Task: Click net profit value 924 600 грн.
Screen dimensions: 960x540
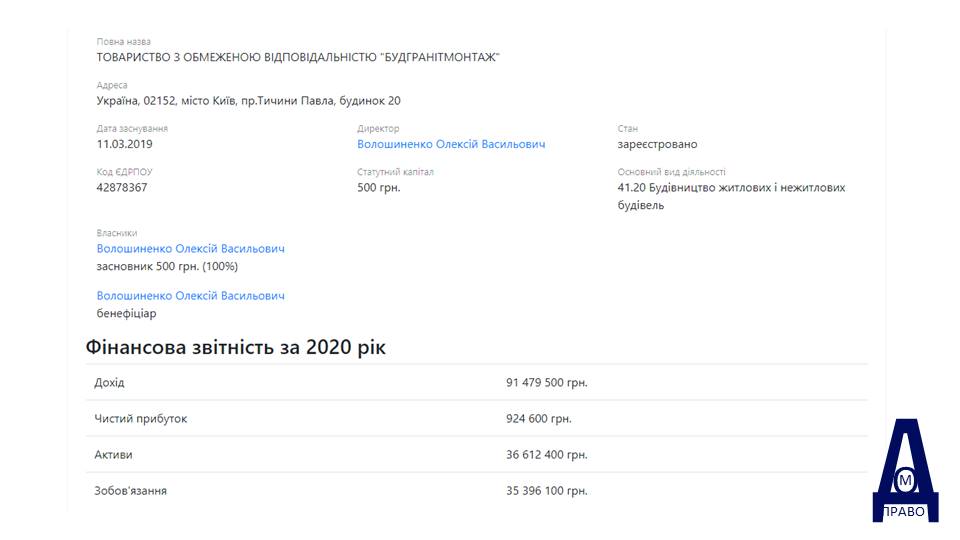Action: [x=538, y=419]
